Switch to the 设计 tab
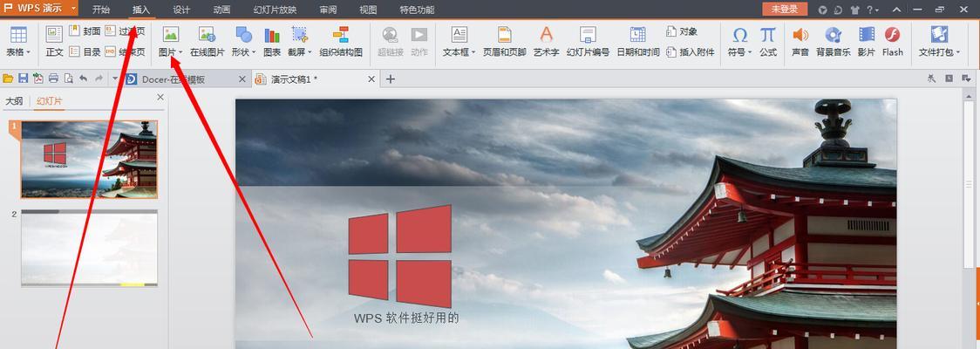The width and height of the screenshot is (980, 349). tap(181, 10)
